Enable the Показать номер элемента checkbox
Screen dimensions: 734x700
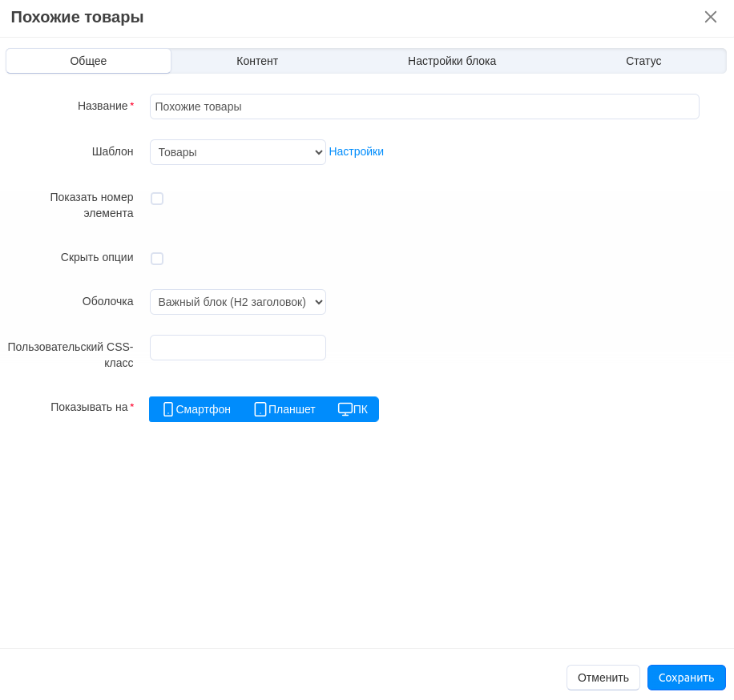point(157,199)
